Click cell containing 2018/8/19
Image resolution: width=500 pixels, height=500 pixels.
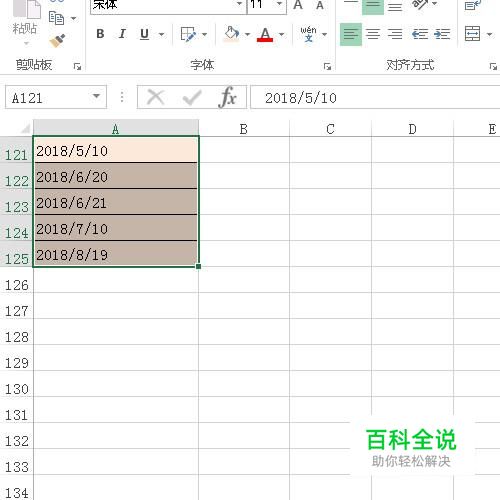116,254
